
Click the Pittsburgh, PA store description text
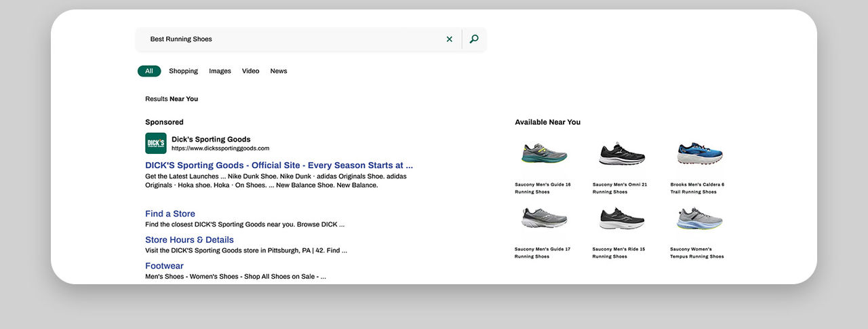[246, 250]
